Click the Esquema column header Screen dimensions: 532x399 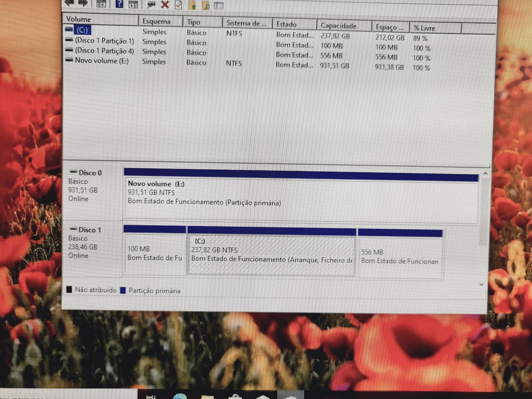(161, 22)
